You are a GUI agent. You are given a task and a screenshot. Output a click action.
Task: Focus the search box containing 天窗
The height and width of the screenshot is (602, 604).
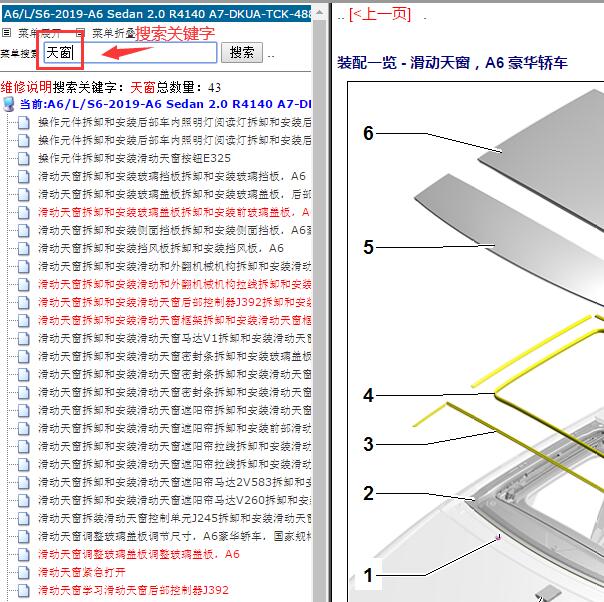click(x=130, y=52)
